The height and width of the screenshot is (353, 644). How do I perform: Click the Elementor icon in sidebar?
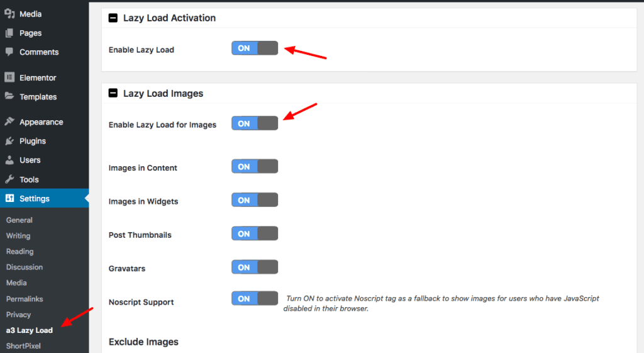pyautogui.click(x=9, y=77)
